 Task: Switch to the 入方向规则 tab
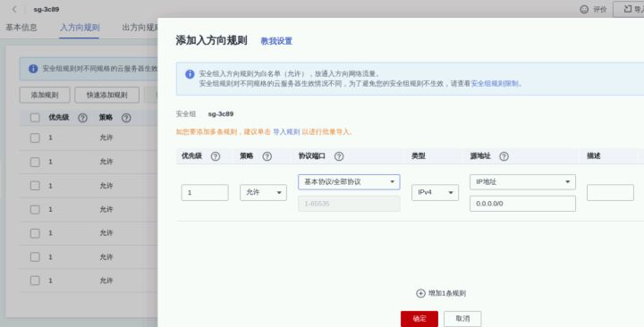[x=80, y=28]
